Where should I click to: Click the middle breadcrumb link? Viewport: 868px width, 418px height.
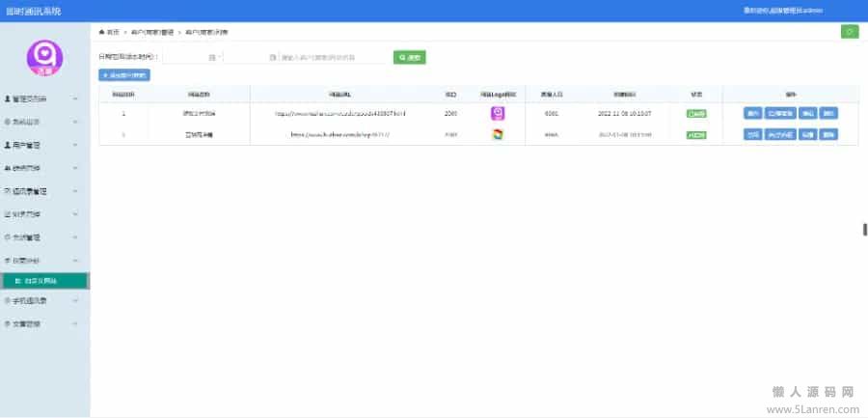click(152, 32)
